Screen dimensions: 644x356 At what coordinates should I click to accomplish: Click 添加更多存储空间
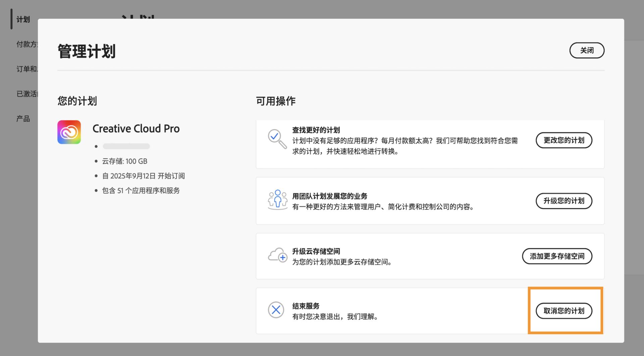[557, 256]
